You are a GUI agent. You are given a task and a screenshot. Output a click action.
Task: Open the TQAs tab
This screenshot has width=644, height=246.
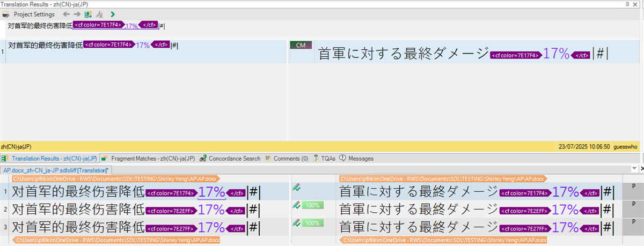pyautogui.click(x=324, y=159)
